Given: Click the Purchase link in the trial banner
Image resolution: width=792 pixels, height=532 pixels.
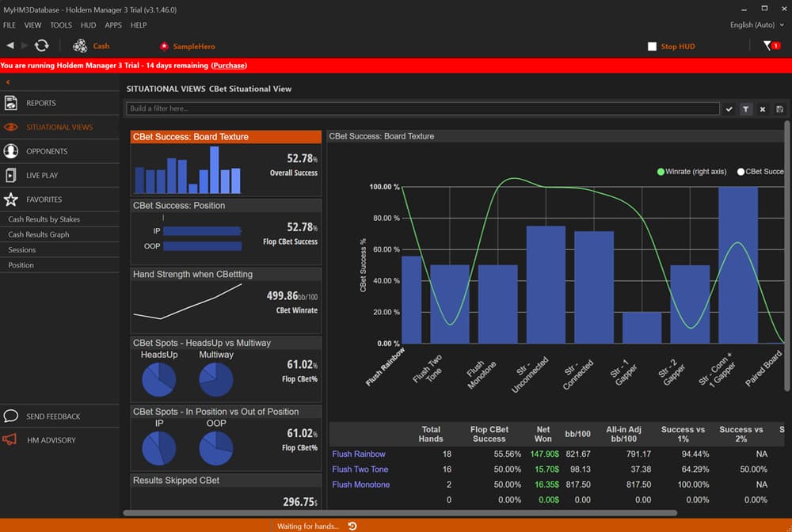Looking at the screenshot, I should click(229, 65).
